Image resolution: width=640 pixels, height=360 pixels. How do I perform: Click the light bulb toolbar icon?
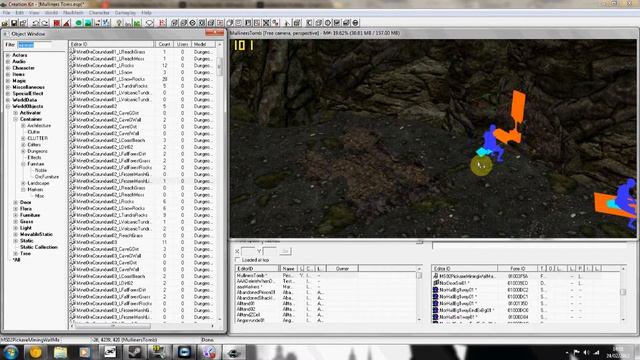(x=119, y=23)
